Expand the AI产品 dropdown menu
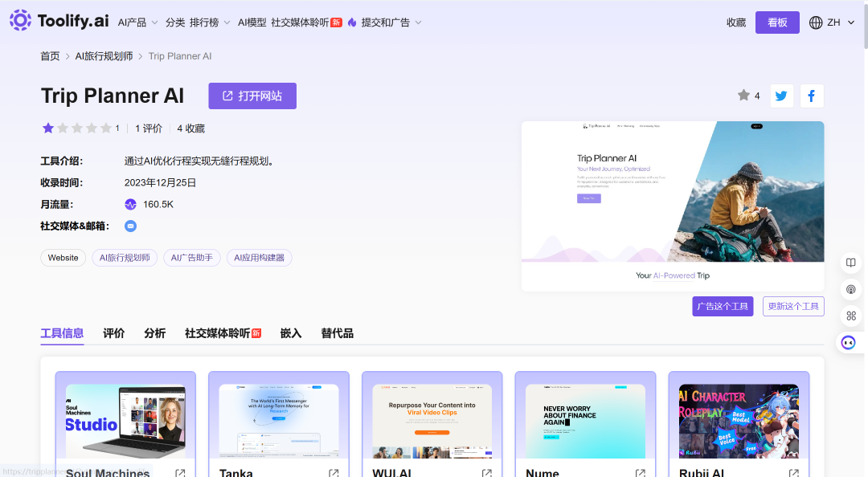The width and height of the screenshot is (868, 477). 138,22
